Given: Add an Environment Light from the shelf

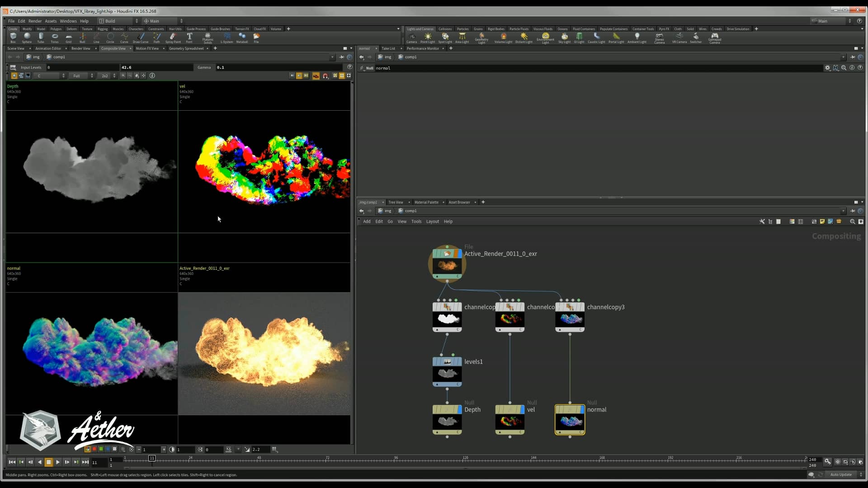Looking at the screenshot, I should (546, 38).
